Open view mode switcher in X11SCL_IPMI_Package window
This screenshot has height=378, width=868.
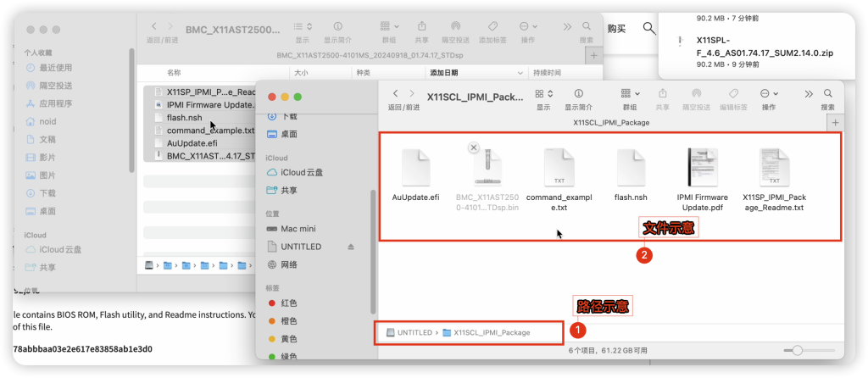pos(544,93)
